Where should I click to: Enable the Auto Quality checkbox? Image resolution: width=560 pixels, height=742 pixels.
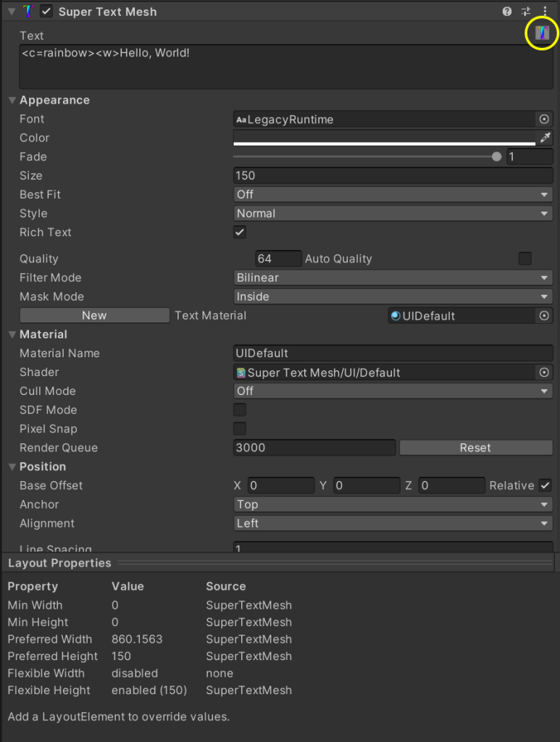[525, 259]
